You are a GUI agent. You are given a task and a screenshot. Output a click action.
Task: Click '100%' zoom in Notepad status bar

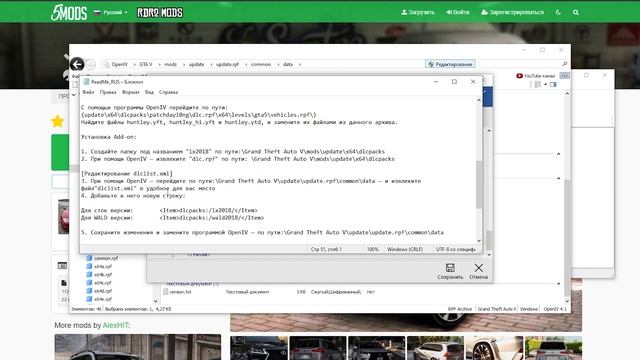[x=373, y=249]
